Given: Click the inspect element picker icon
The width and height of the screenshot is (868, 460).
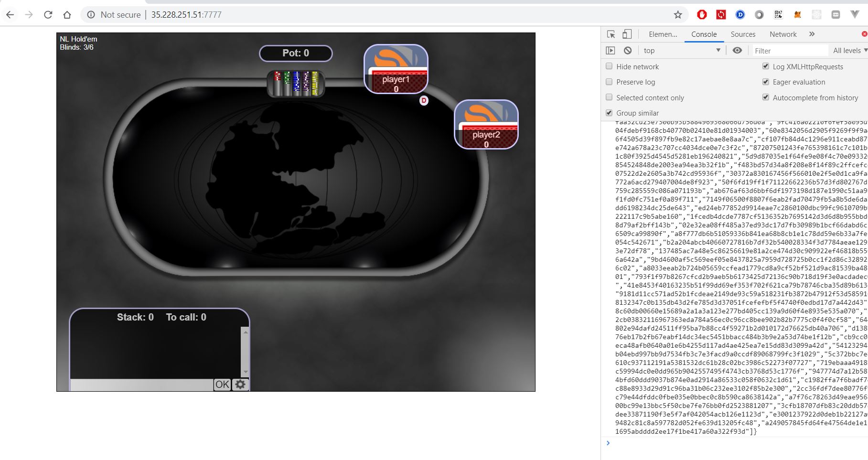Looking at the screenshot, I should pos(611,34).
